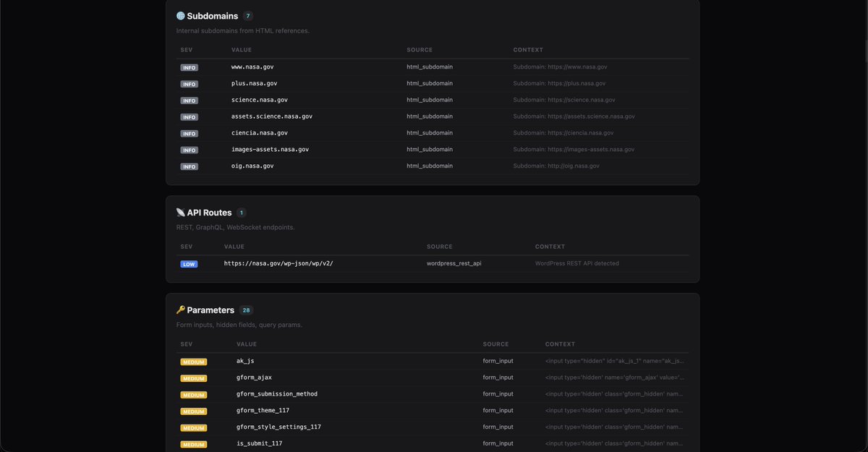868x452 pixels.
Task: Select the gform_submission_method parameter value
Action: (277, 394)
